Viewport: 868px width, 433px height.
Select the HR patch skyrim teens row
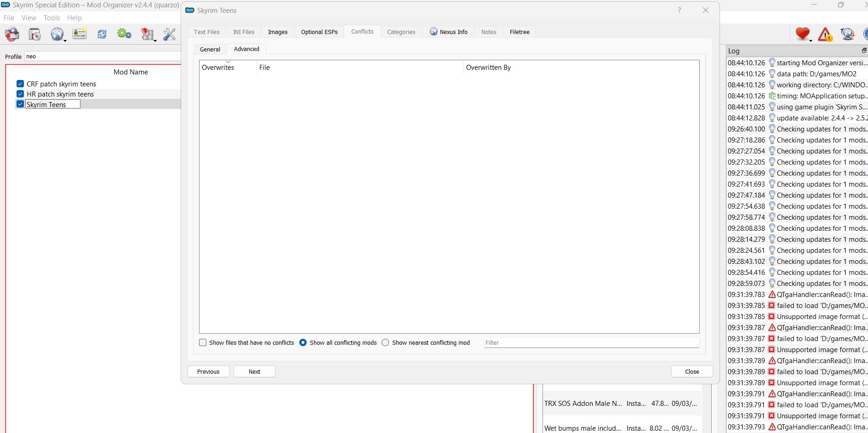(x=98, y=94)
